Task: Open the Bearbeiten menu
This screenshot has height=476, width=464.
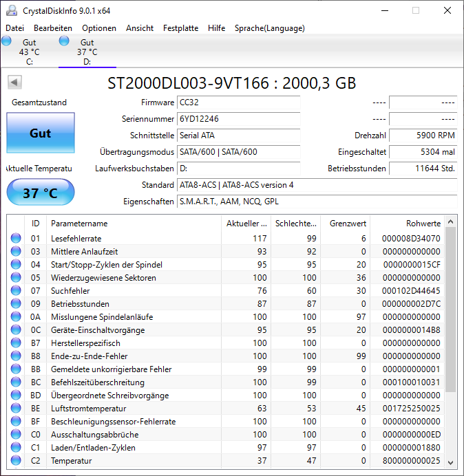Action: click(53, 28)
